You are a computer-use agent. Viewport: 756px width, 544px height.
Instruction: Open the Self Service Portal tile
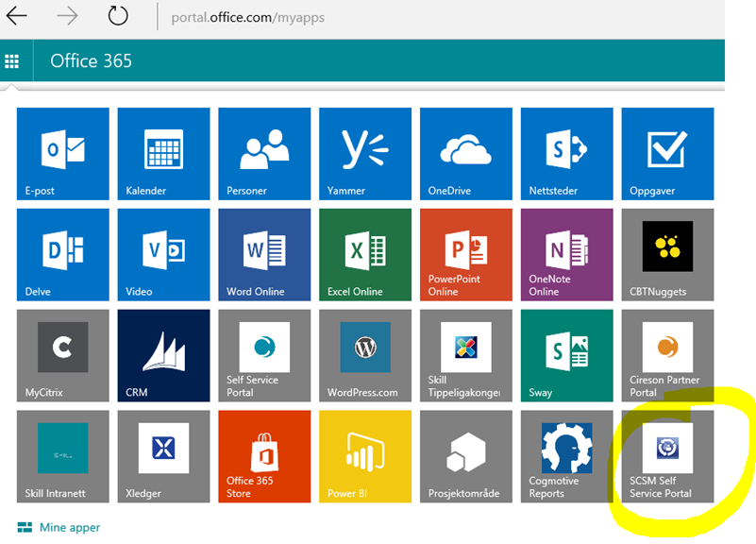click(x=264, y=355)
